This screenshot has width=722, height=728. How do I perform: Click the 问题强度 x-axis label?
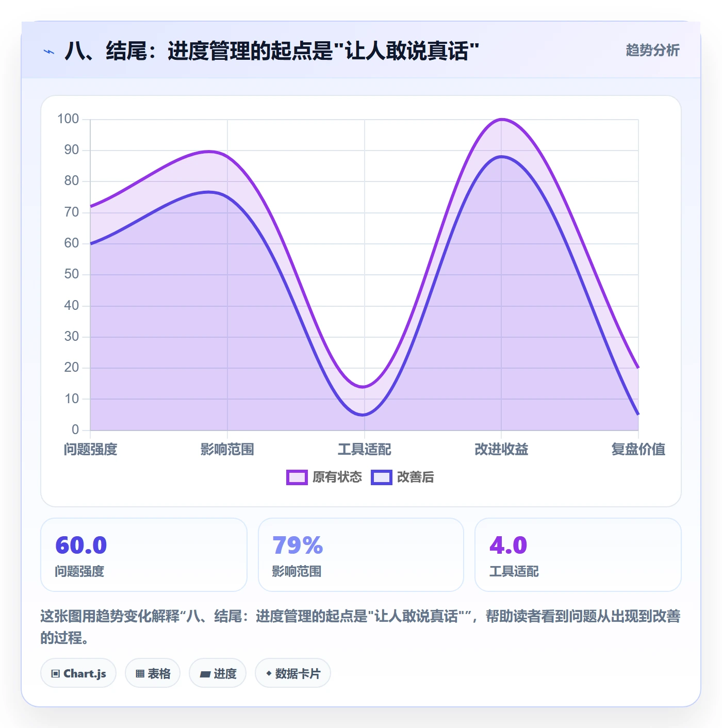[90, 449]
